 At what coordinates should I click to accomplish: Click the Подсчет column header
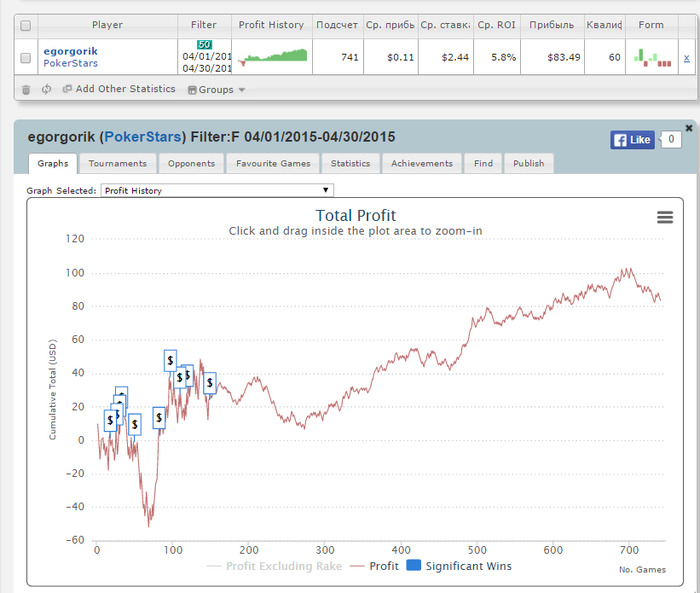pos(337,25)
